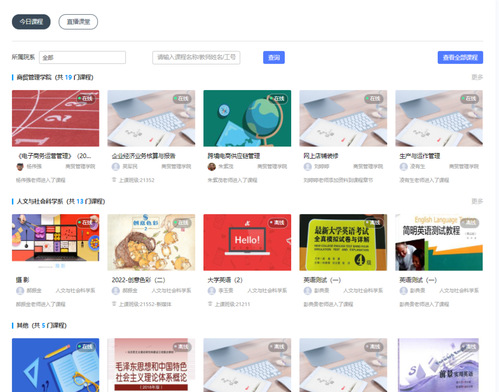499x392 pixels.
Task: Click teacher avatar under 电子商务运营管理 course
Action: [20, 166]
